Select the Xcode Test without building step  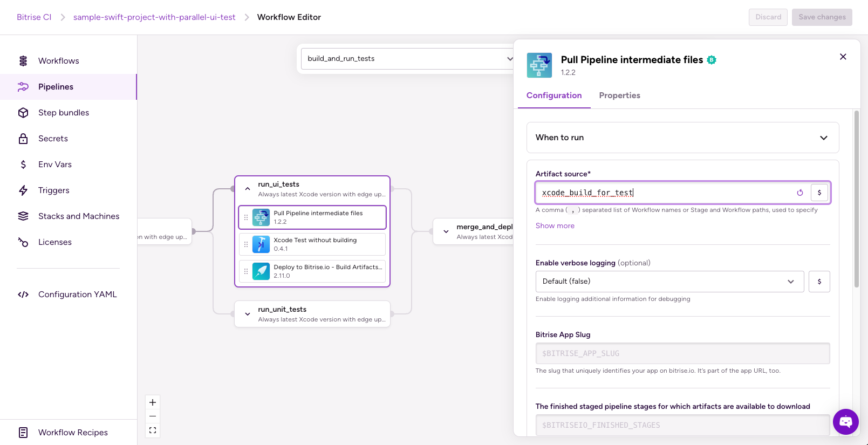(312, 244)
